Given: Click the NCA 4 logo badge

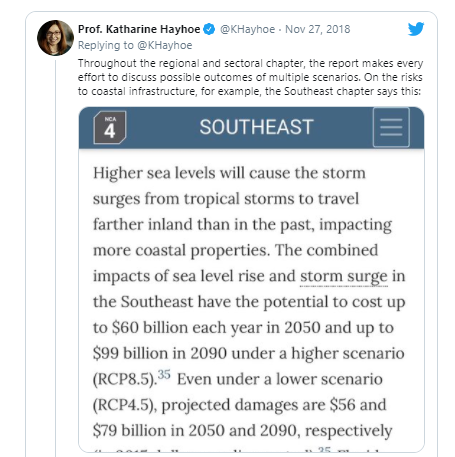Looking at the screenshot, I should click(x=110, y=127).
